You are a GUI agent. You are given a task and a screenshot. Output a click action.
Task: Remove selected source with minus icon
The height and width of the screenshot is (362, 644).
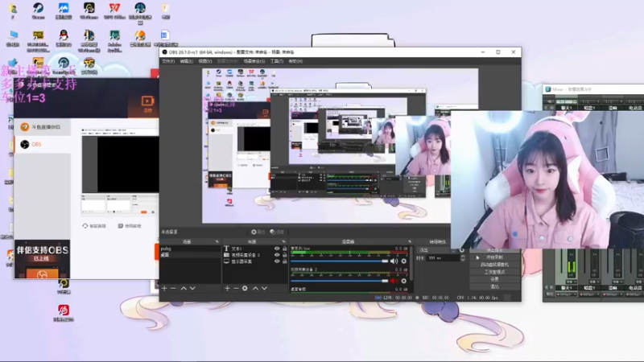[x=236, y=289]
